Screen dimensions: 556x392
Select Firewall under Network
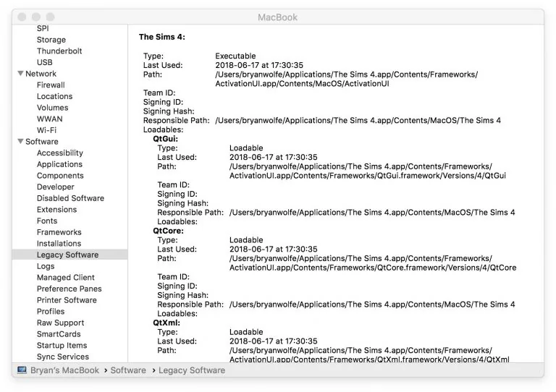(51, 85)
